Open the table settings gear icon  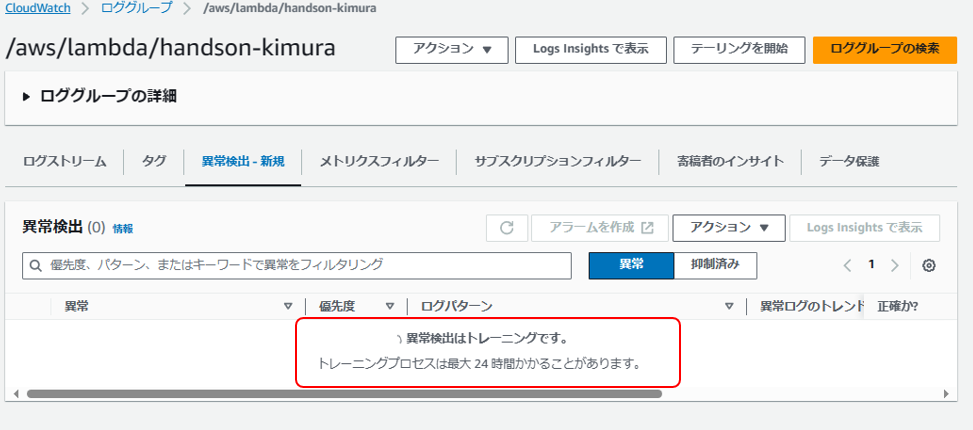928,266
